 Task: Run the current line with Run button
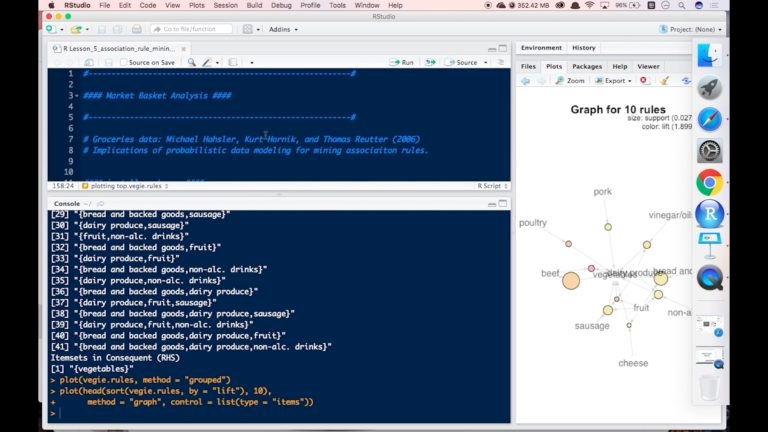point(402,62)
